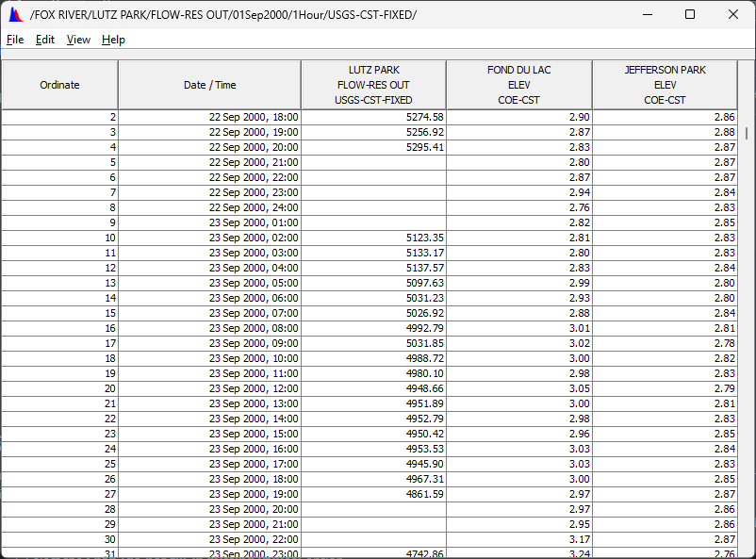Image resolution: width=756 pixels, height=559 pixels.
Task: Click the vertical scrollbar thumb
Action: coord(747,133)
